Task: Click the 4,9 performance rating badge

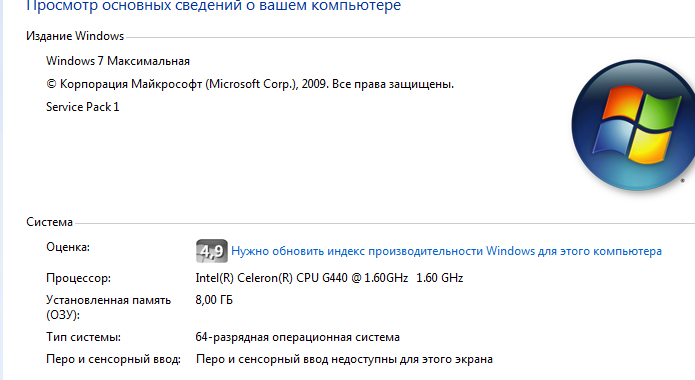Action: tap(212, 251)
